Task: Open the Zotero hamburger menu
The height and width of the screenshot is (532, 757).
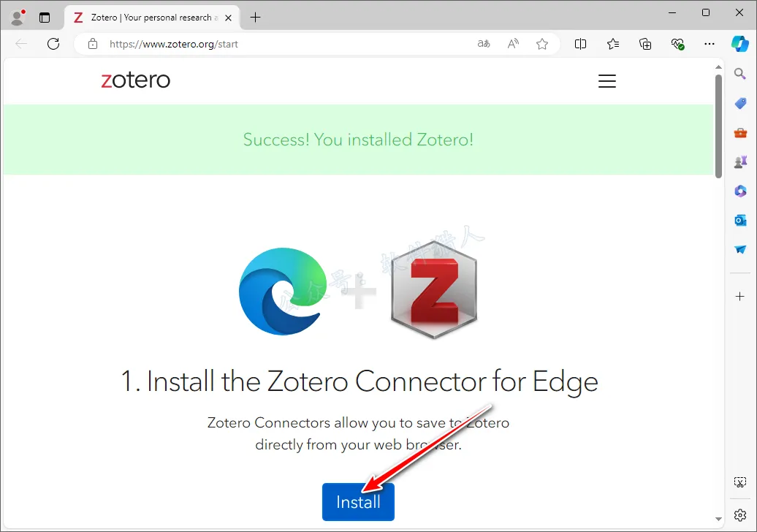Action: point(607,80)
